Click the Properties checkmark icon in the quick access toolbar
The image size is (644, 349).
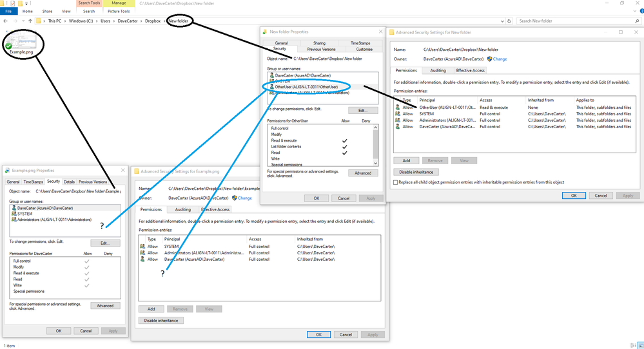pyautogui.click(x=13, y=3)
